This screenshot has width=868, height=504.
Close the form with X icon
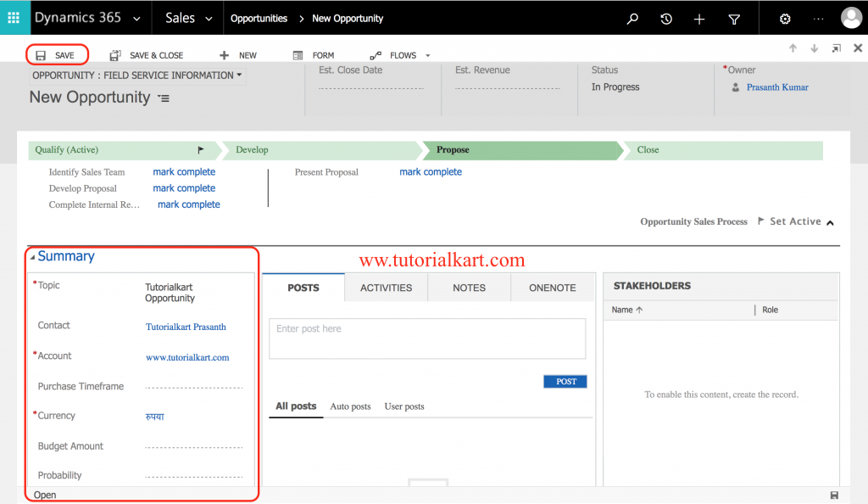click(x=858, y=48)
